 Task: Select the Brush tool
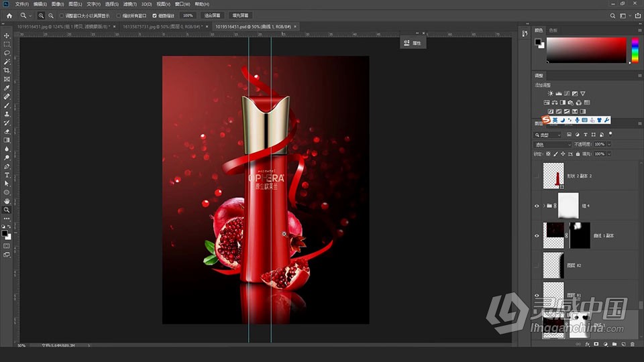[7, 105]
